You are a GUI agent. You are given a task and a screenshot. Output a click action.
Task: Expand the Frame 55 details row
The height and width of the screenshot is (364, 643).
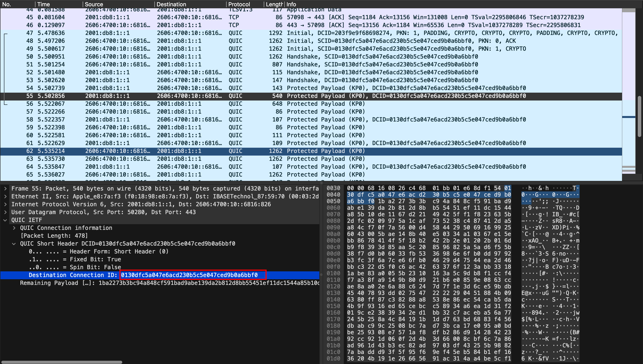(5, 189)
